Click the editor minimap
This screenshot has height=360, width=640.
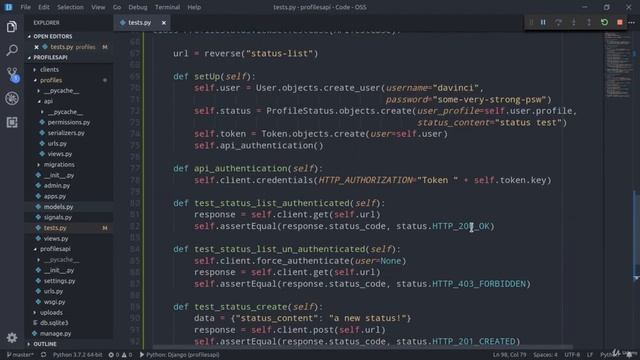(x=618, y=65)
